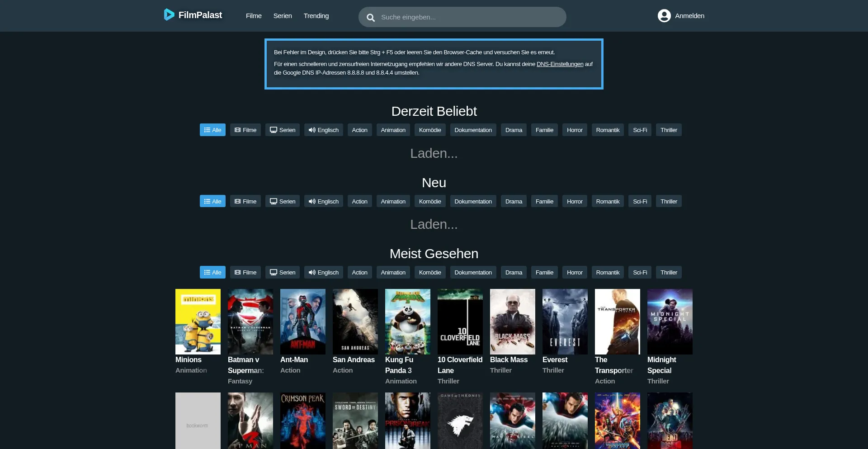Filter Neu section by Familie
This screenshot has height=449, width=868.
(544, 201)
